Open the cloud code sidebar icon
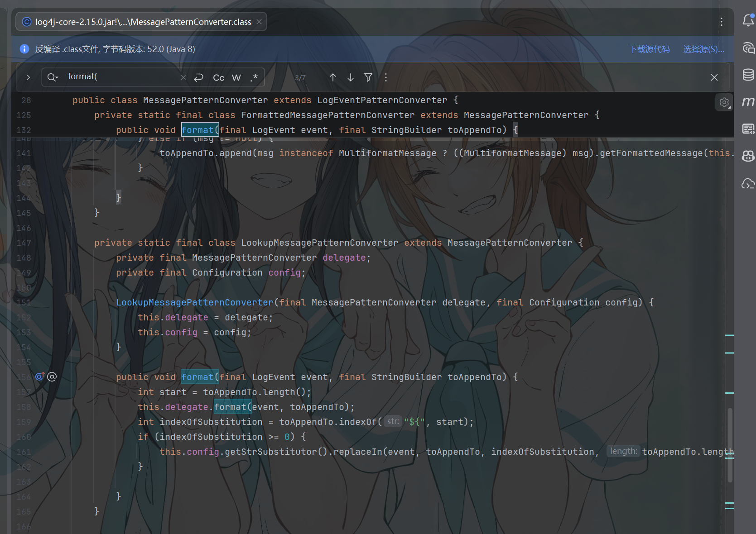The width and height of the screenshot is (756, 534). coord(748,183)
